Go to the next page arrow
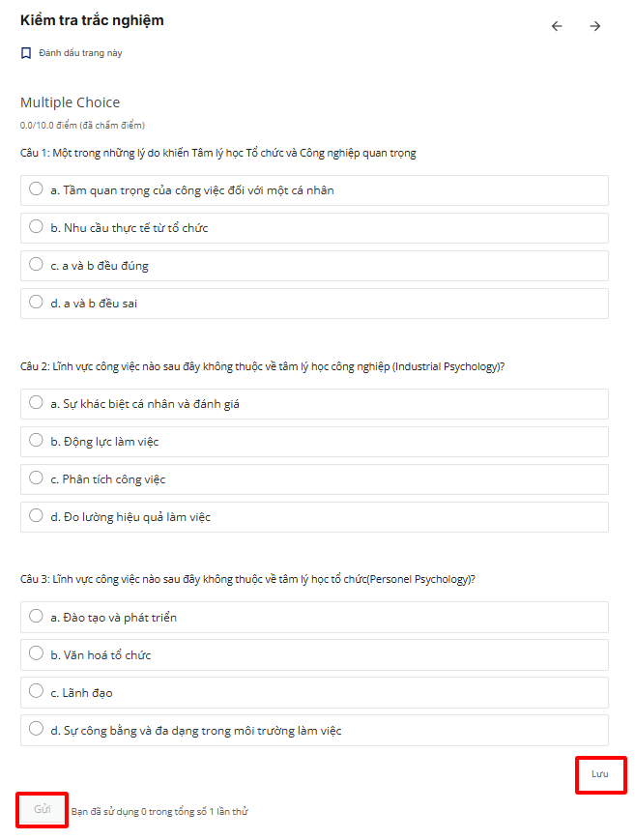 click(595, 26)
